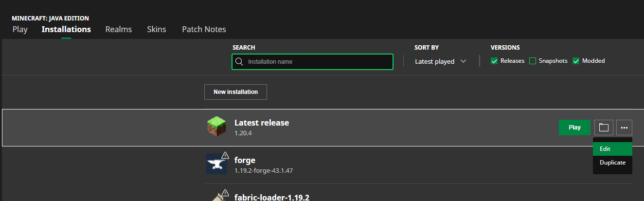The height and width of the screenshot is (201, 644).
Task: Disable the Modded versions checkbox
Action: coord(576,61)
